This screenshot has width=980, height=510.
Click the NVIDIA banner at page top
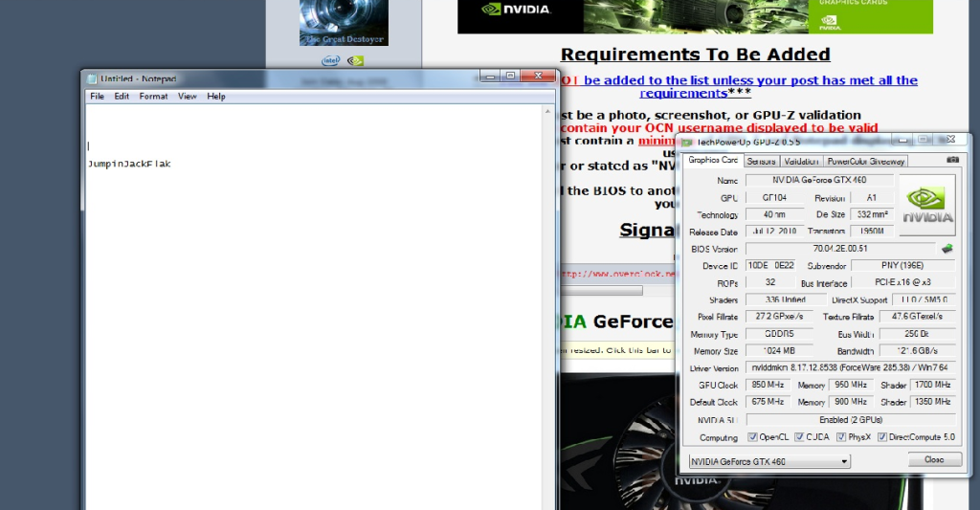click(695, 16)
